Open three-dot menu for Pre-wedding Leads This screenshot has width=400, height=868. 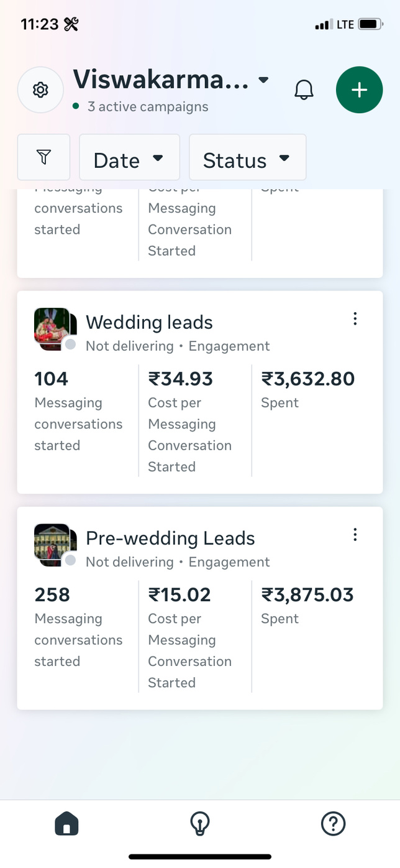pos(355,535)
